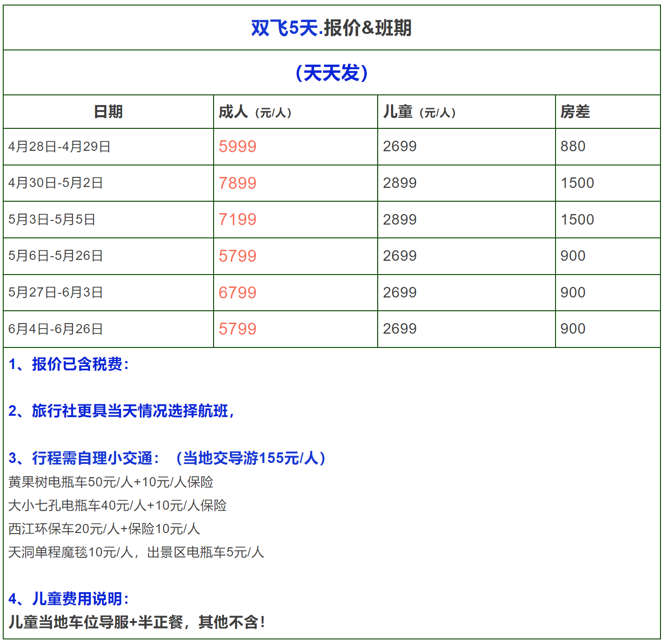Screen dimensions: 666x644
Task: Click note 2、旅行社更具当天情况选择航班
Action: pos(122,411)
